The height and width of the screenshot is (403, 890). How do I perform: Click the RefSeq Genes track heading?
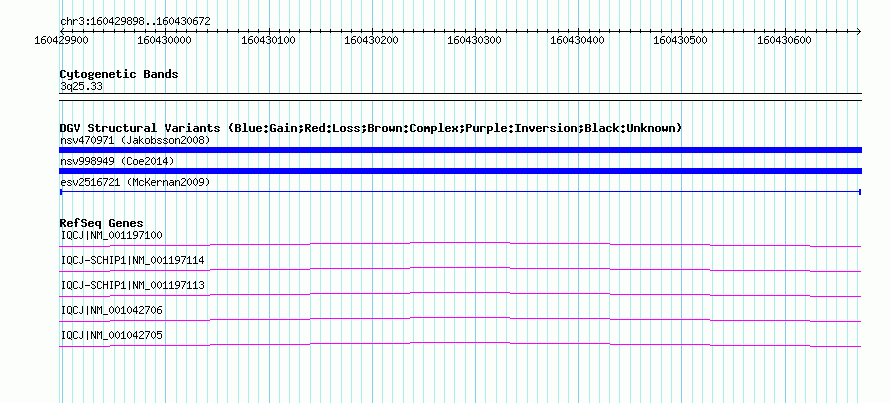pyautogui.click(x=102, y=224)
